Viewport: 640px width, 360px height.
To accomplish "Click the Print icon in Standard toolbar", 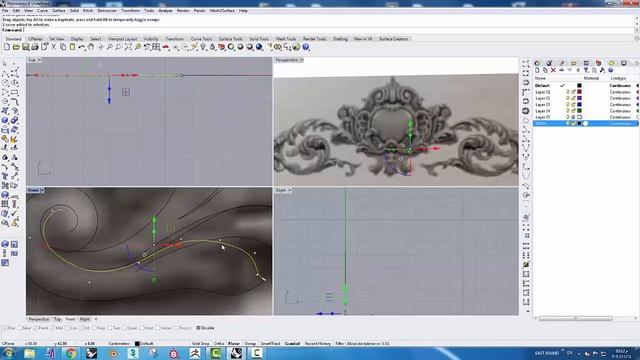I will tap(35, 47).
